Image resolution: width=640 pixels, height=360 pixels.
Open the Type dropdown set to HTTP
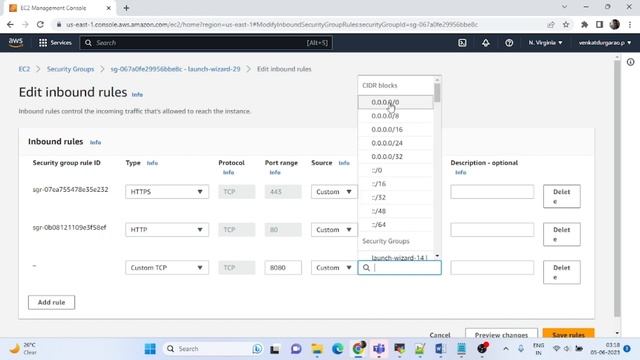tap(167, 230)
